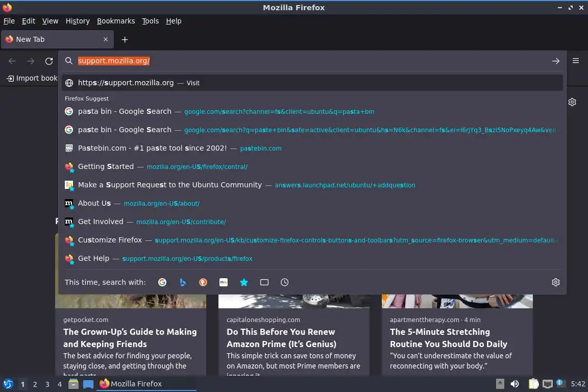Screen dimensions: 588x392
Task: Open 'Do This Before You Renew Amazon Prime' article
Action: (x=281, y=338)
